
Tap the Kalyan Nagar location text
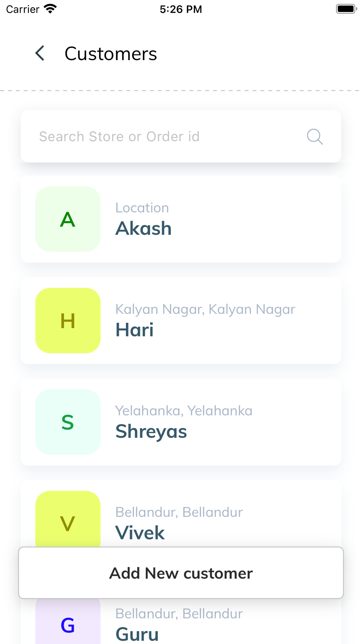(205, 309)
